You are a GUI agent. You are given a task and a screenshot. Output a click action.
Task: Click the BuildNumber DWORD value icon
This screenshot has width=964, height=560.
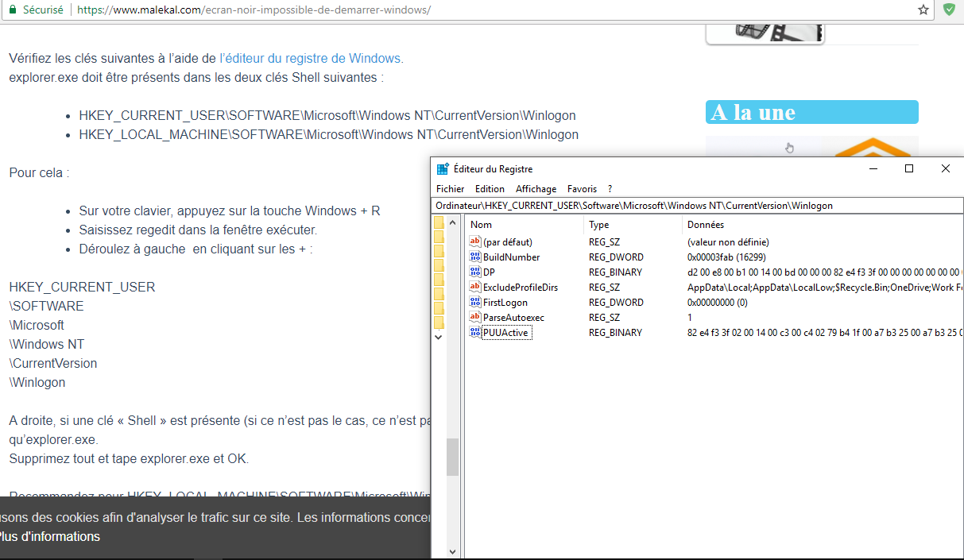[475, 257]
